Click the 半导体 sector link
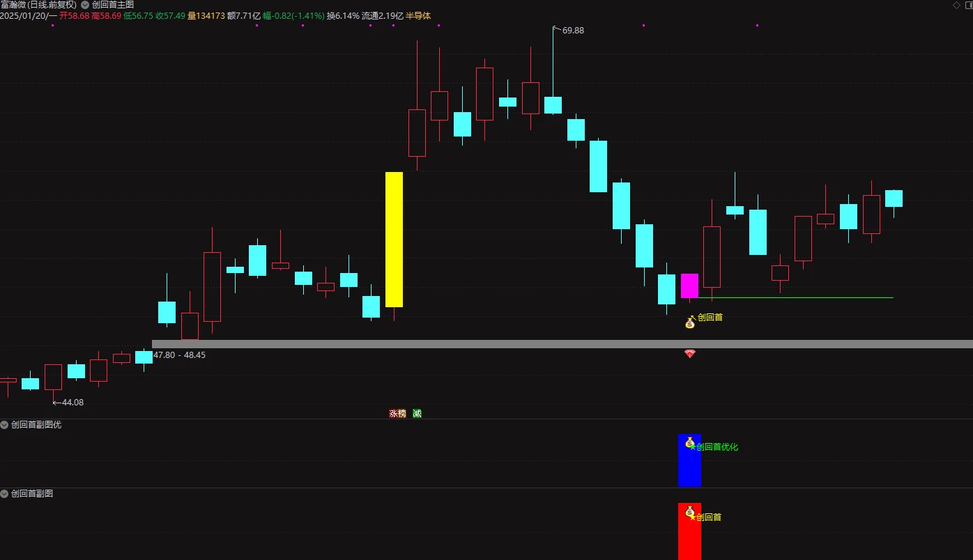Screen dimensions: 973x560 click(x=418, y=15)
